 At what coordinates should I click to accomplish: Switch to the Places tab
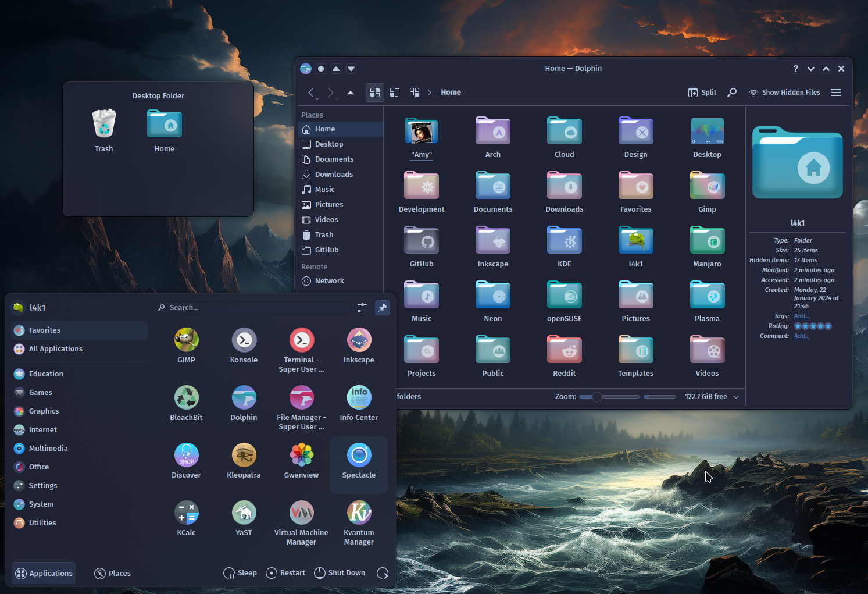(x=113, y=574)
